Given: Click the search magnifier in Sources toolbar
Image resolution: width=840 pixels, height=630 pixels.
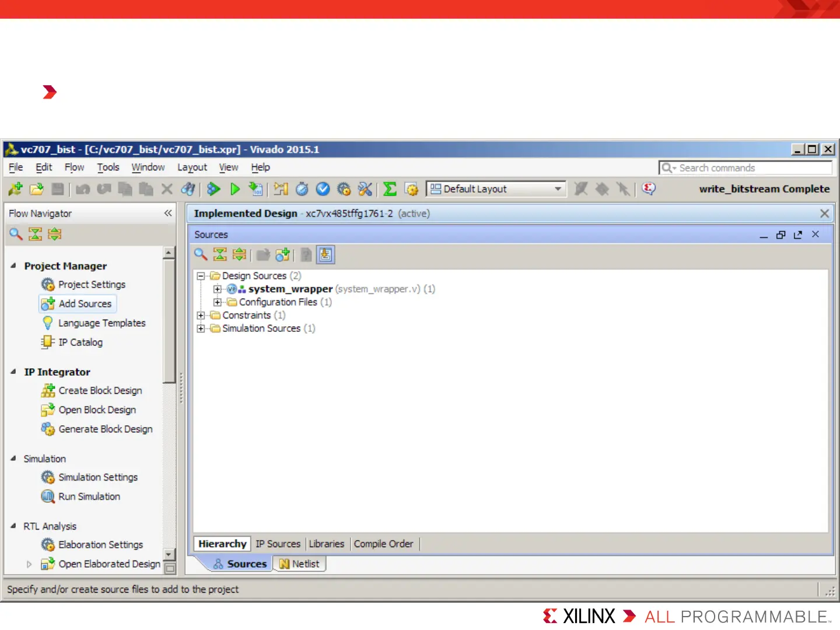Looking at the screenshot, I should [x=201, y=254].
